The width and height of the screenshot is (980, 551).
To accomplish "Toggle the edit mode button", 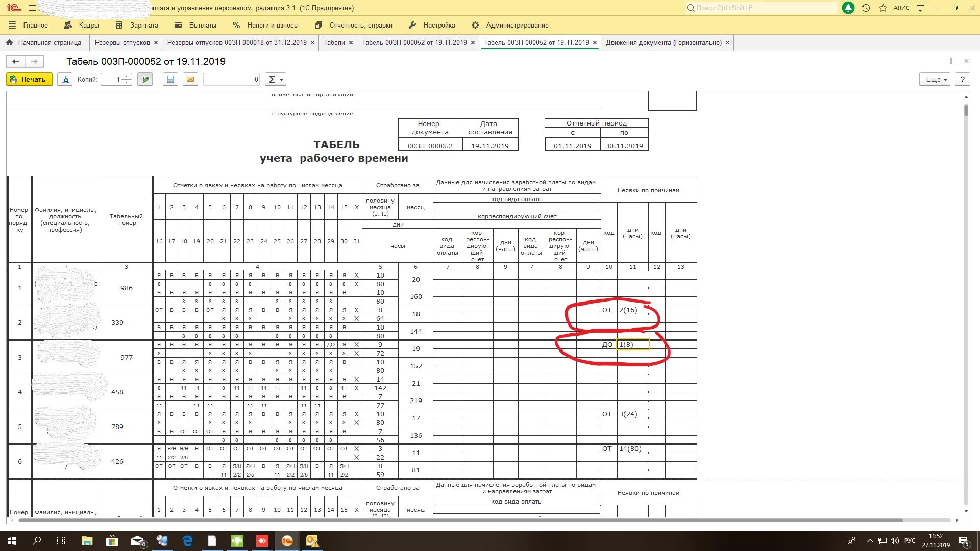I will (x=145, y=80).
